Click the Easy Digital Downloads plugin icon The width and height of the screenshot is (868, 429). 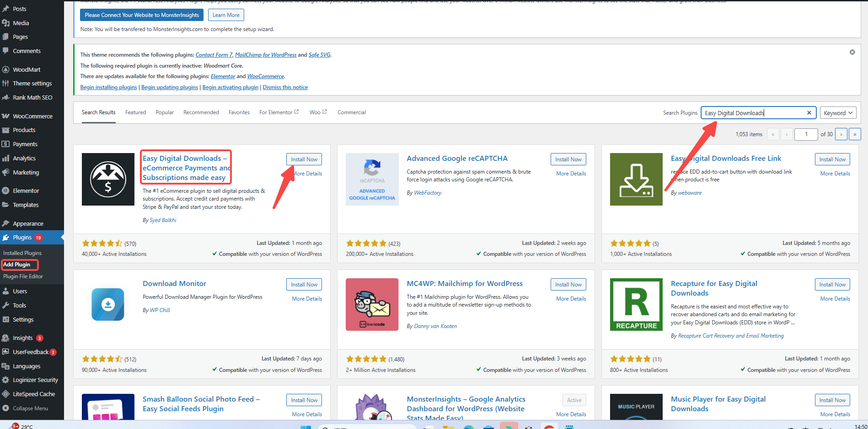tap(108, 179)
